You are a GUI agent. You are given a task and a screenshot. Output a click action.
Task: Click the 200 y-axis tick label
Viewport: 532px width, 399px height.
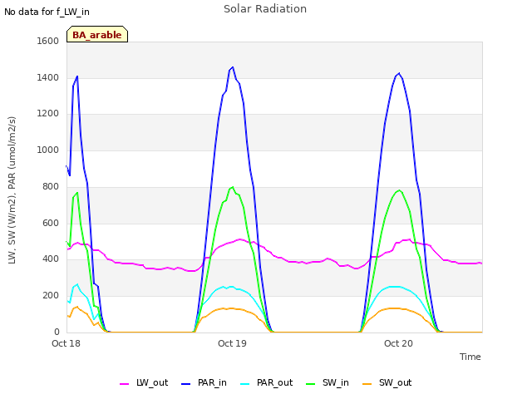51,296
